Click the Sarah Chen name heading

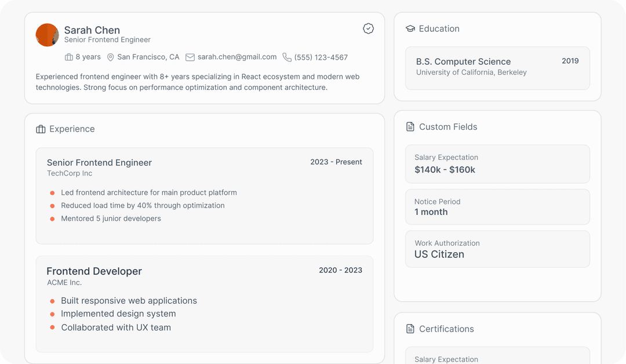point(92,30)
